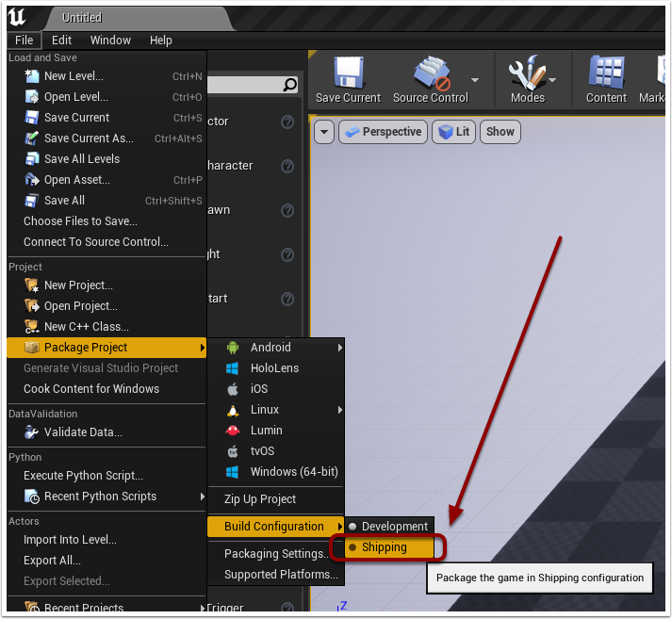Open the Source Control toolbar icon
The width and height of the screenshot is (672, 619).
coord(432,73)
